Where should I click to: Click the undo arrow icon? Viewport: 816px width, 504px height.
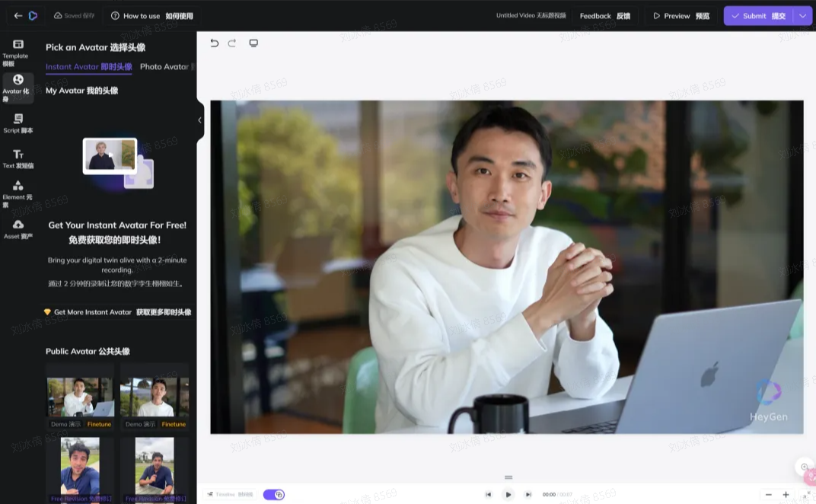(x=214, y=43)
